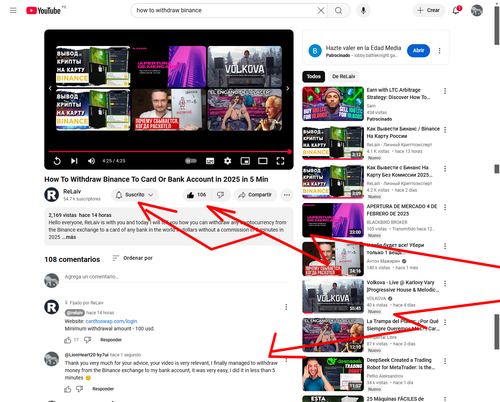Dislike the video
The image size is (500, 402).
coord(220,195)
